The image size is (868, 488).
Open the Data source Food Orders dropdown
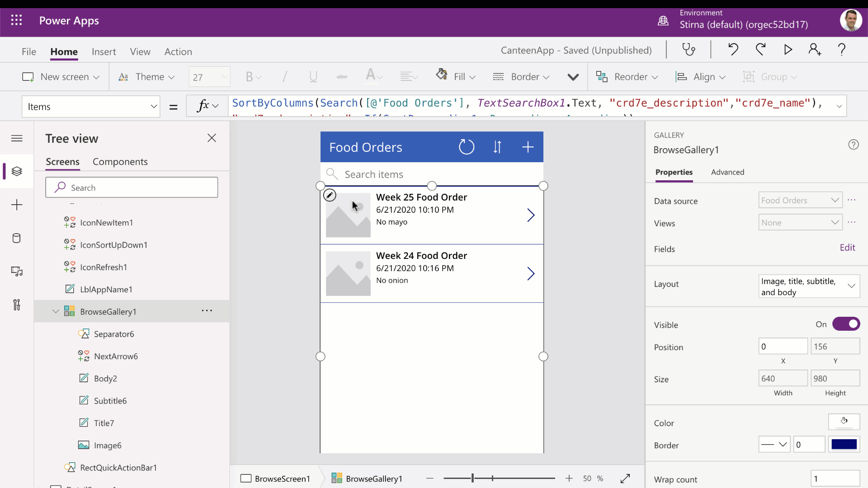point(800,200)
